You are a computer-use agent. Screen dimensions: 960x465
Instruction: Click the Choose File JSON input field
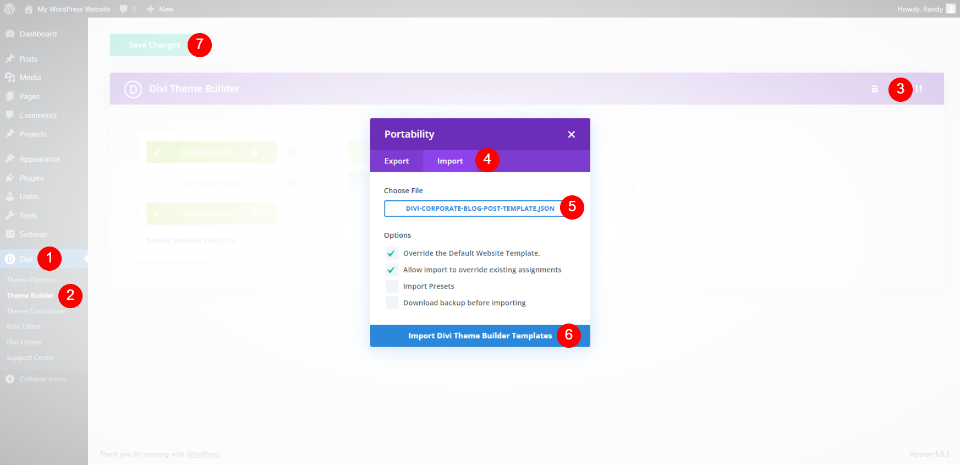click(480, 208)
